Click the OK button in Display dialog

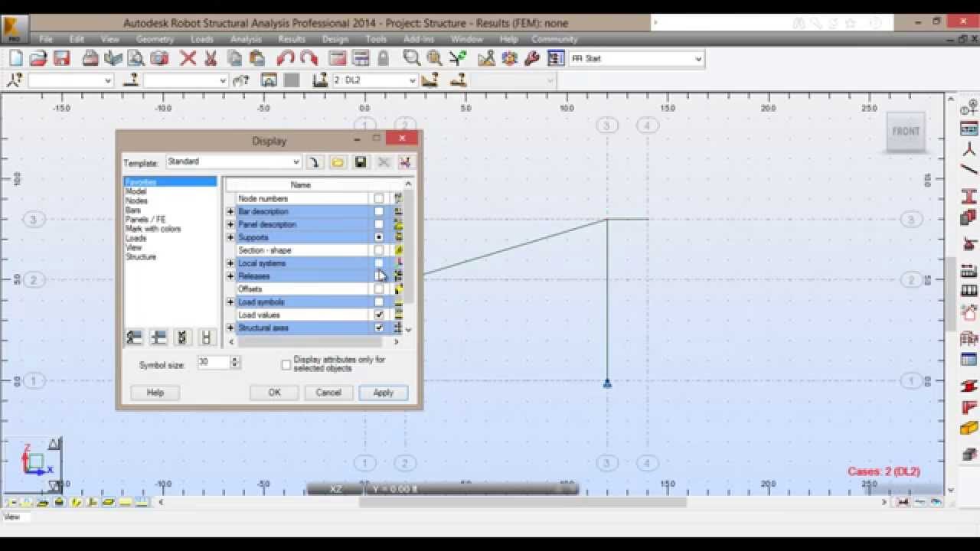[274, 393]
